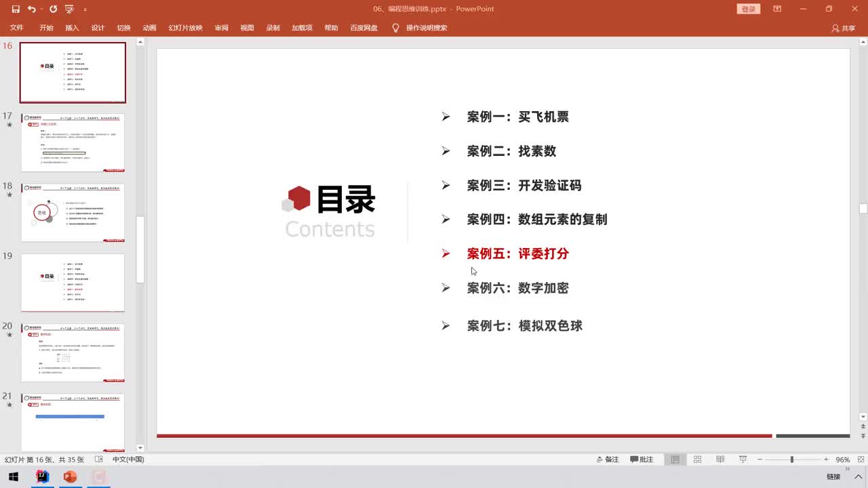
Task: Click text 案例三：开发验证码
Action: (x=524, y=185)
